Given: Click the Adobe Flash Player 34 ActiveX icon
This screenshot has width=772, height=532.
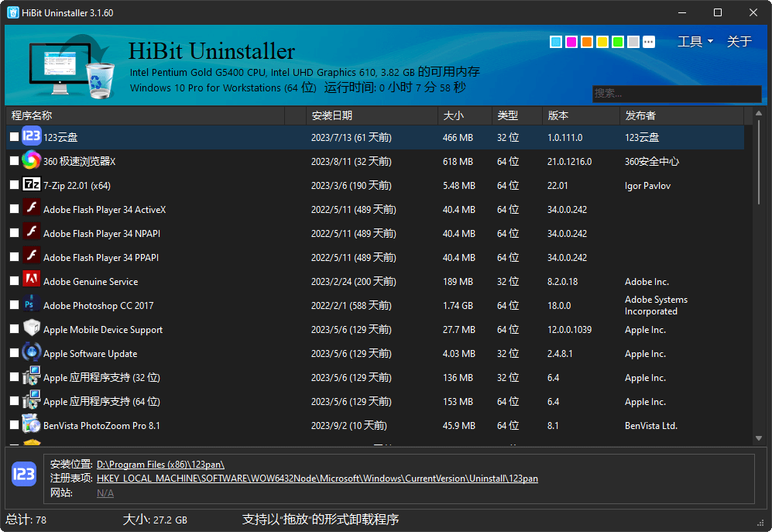Looking at the screenshot, I should [x=31, y=209].
